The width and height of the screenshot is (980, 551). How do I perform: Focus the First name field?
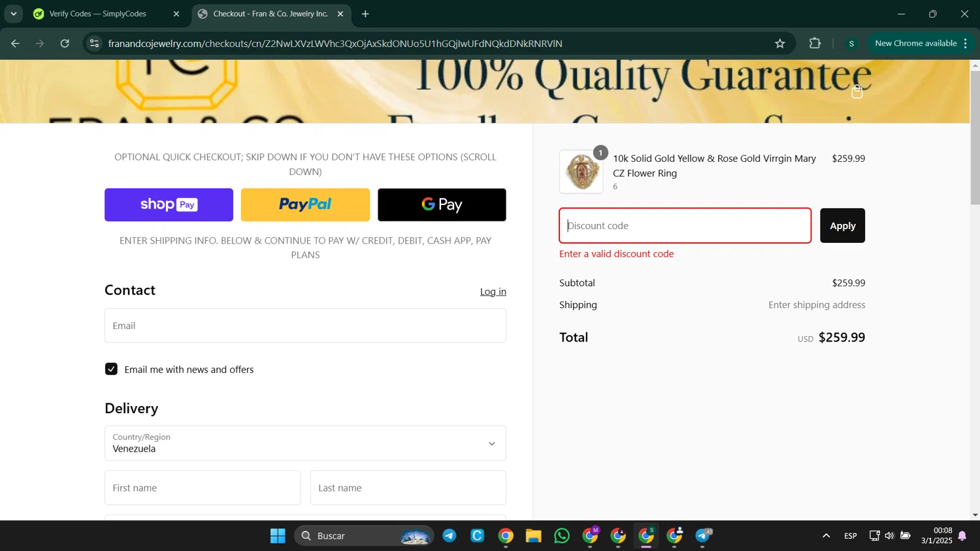coord(203,488)
